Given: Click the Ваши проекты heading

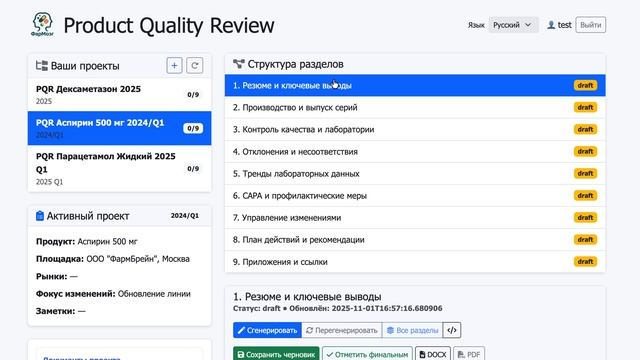Looking at the screenshot, I should (85, 66).
